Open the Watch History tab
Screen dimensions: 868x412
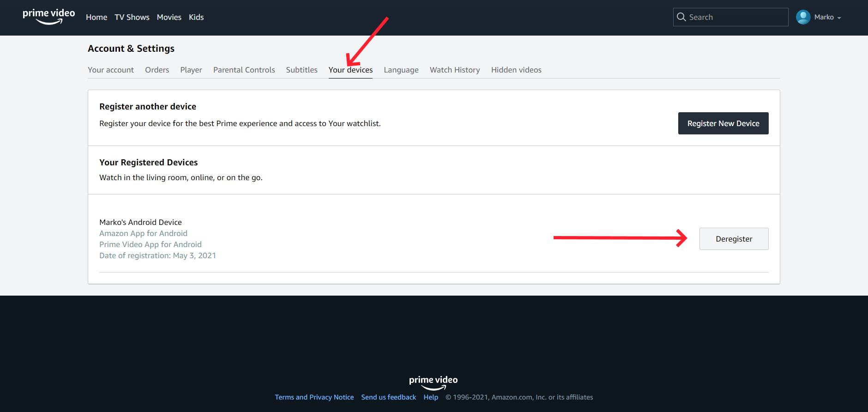[455, 70]
